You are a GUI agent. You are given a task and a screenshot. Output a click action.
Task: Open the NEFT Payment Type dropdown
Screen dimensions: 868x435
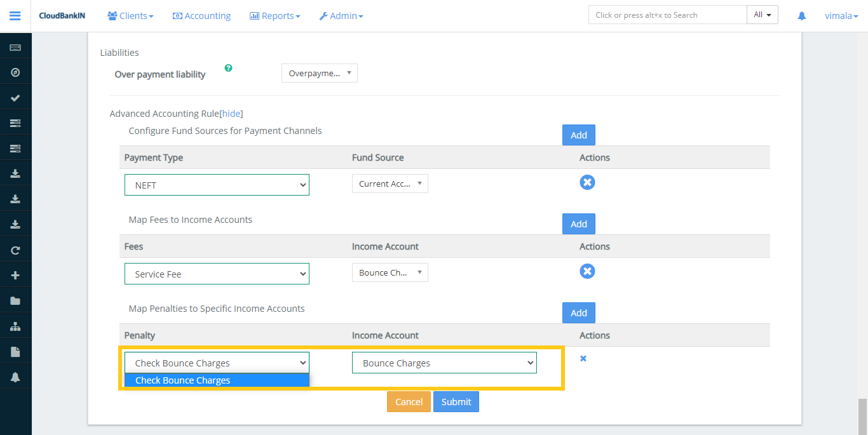tap(217, 185)
